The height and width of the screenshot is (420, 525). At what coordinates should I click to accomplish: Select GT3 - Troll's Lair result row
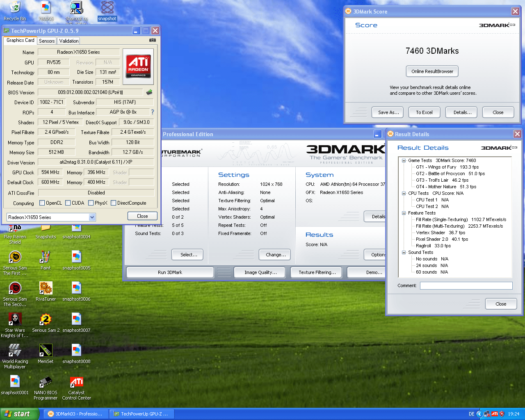442,180
